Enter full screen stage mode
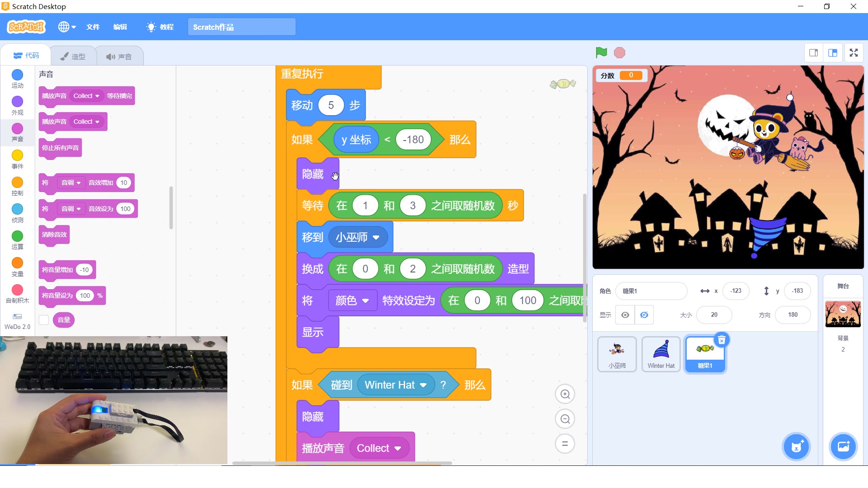 (854, 53)
